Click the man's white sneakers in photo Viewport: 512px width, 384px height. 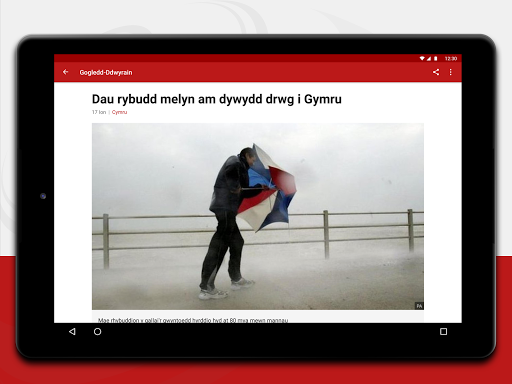click(227, 288)
